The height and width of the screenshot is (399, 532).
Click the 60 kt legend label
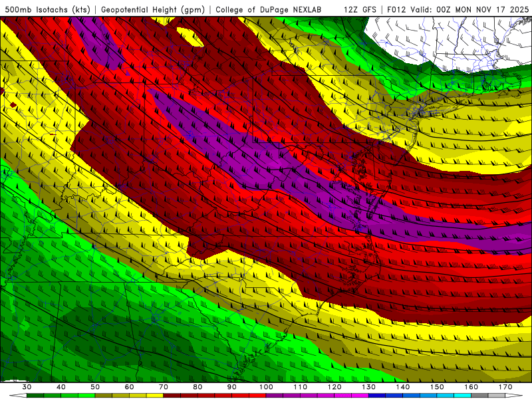(129, 387)
